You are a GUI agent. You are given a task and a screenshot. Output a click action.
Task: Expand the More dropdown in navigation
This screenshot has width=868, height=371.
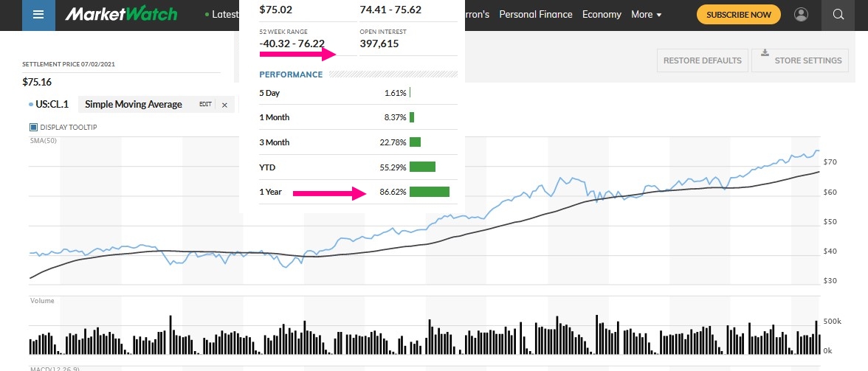[646, 15]
